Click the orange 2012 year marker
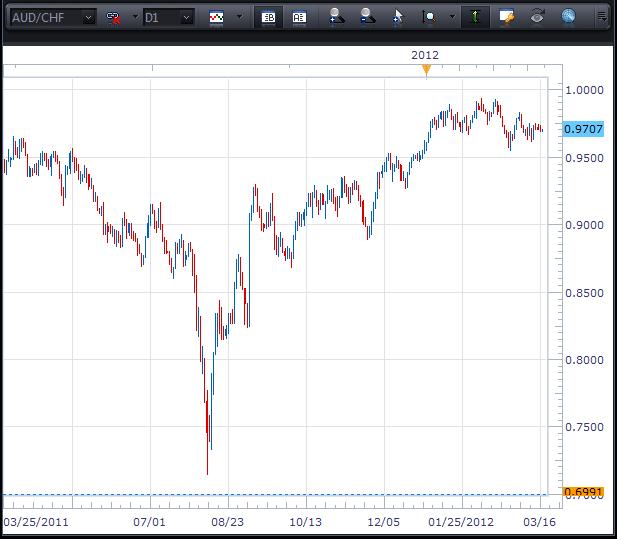This screenshot has width=617, height=539. point(426,70)
